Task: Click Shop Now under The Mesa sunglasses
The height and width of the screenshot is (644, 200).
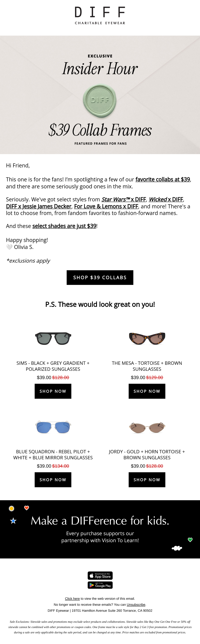Action: [x=147, y=391]
